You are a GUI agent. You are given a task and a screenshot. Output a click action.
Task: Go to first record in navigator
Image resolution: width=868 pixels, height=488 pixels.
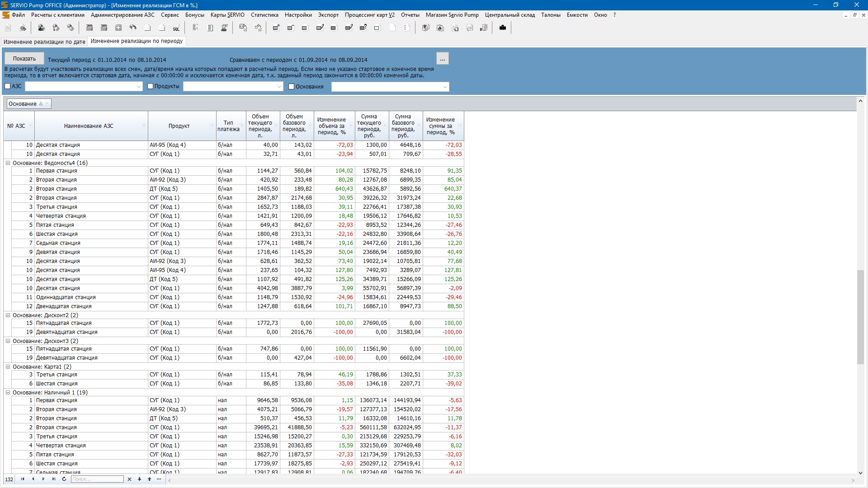(23, 479)
